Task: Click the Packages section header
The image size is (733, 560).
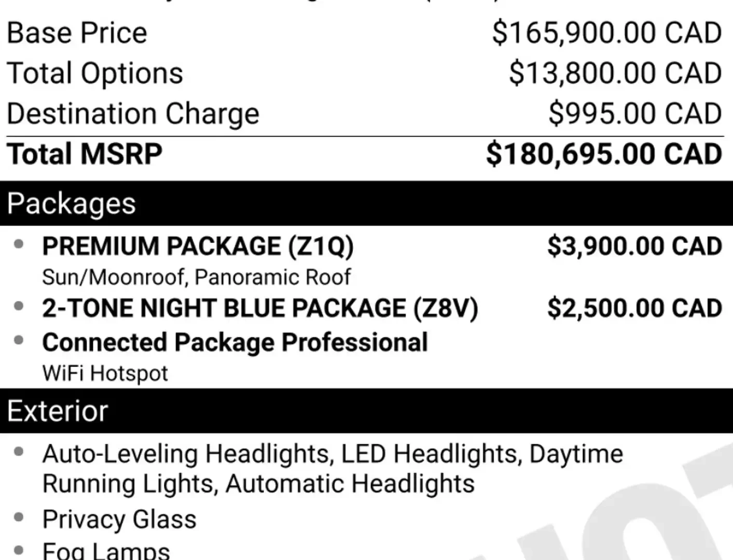Action: [x=366, y=203]
